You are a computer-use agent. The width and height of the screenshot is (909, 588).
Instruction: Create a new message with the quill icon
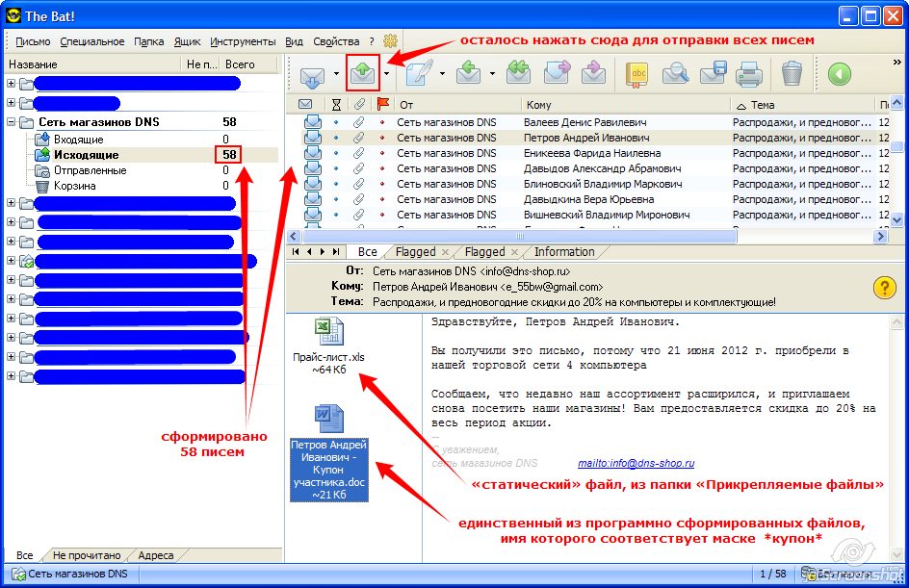[419, 73]
